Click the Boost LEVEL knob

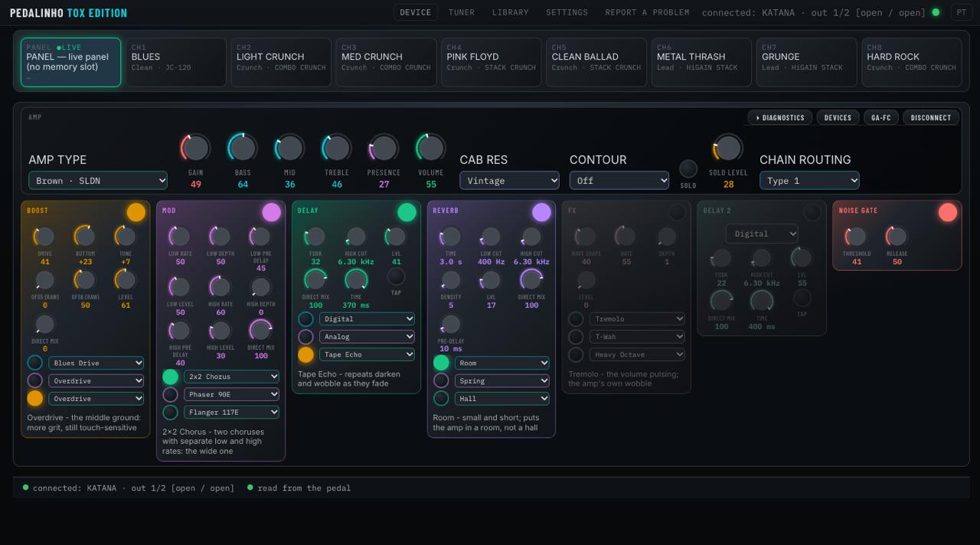126,280
